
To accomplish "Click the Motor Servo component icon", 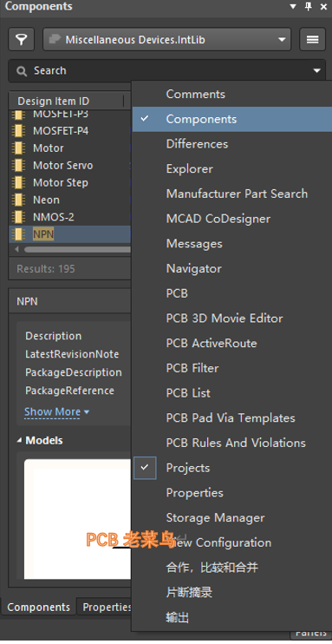I will pos(18,166).
